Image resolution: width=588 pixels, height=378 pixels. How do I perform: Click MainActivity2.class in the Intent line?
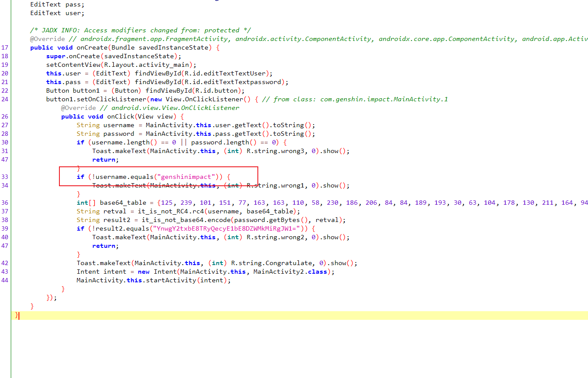pyautogui.click(x=290, y=272)
